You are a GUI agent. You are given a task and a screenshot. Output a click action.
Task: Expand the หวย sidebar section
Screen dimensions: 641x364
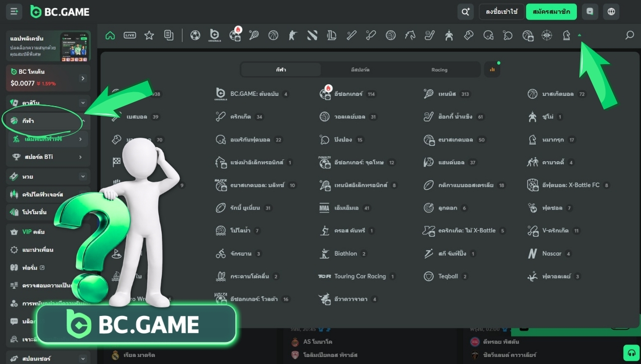click(83, 177)
